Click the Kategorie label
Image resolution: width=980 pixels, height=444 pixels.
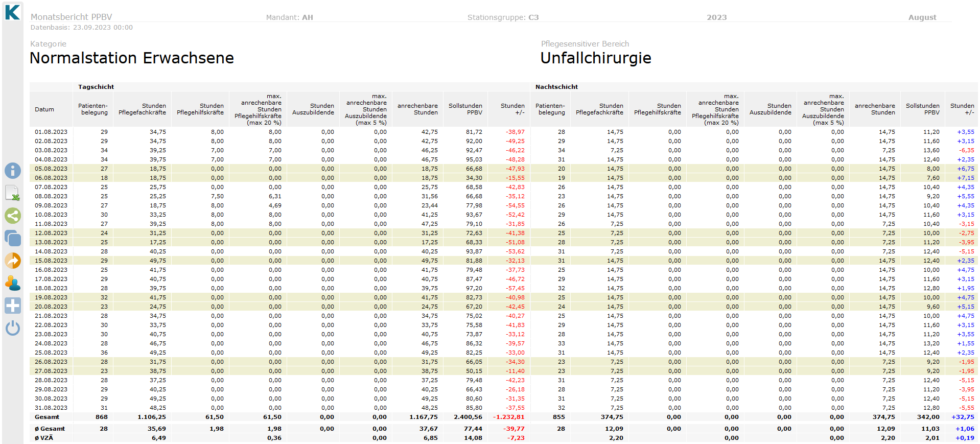pos(48,44)
